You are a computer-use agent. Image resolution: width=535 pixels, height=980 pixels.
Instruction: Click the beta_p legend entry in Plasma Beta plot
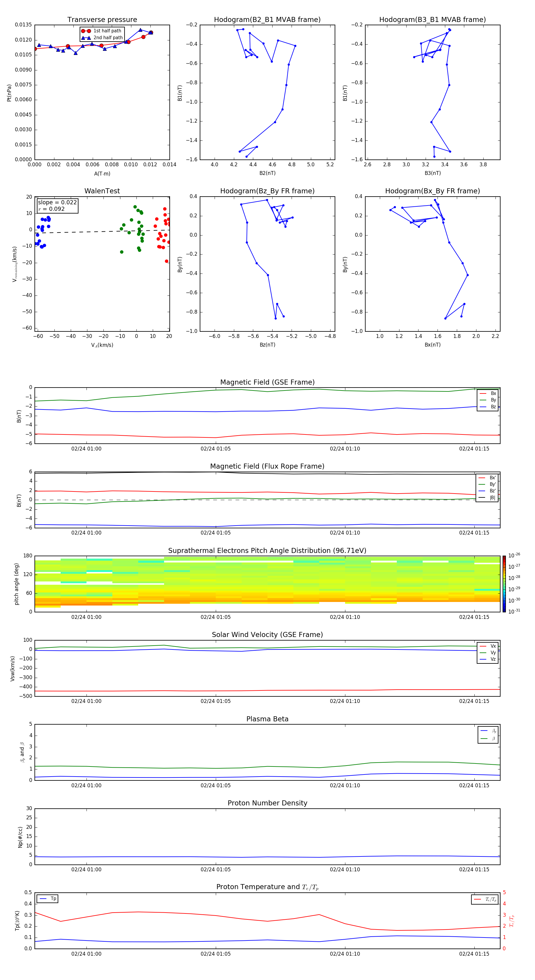click(x=488, y=731)
